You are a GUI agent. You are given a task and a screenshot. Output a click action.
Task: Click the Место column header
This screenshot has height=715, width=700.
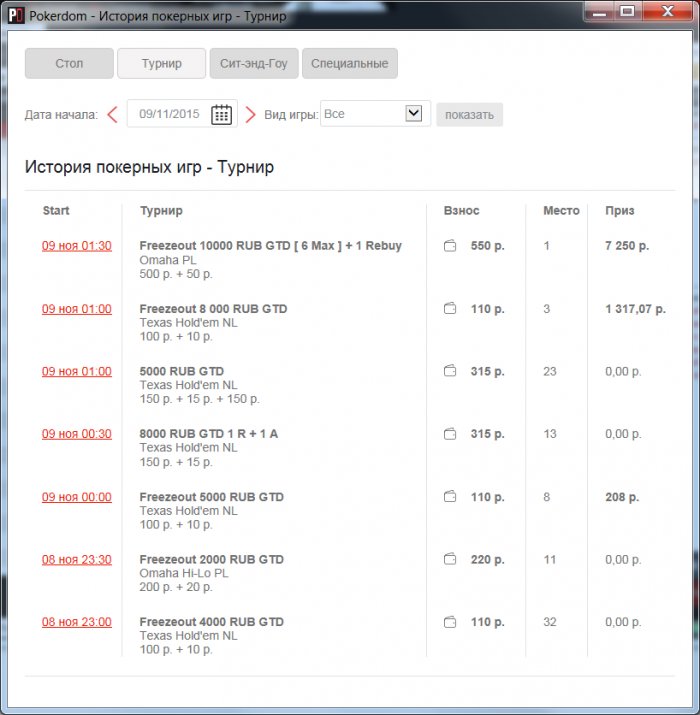tap(561, 210)
